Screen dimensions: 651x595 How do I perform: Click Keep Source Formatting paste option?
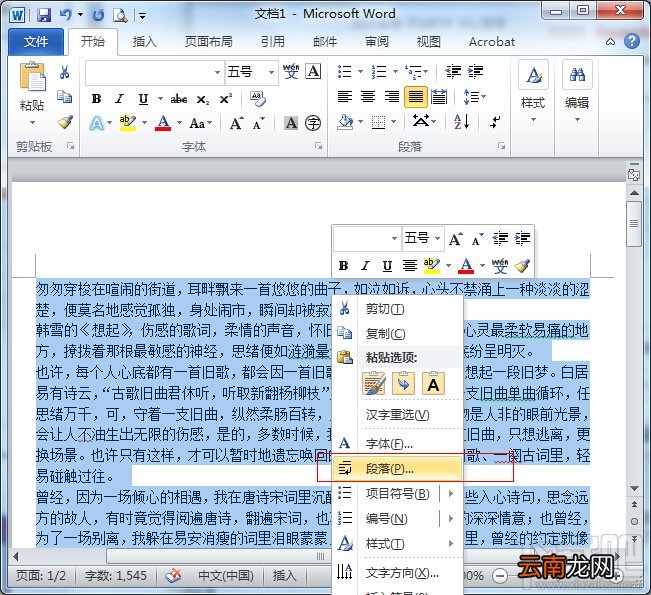(x=374, y=383)
